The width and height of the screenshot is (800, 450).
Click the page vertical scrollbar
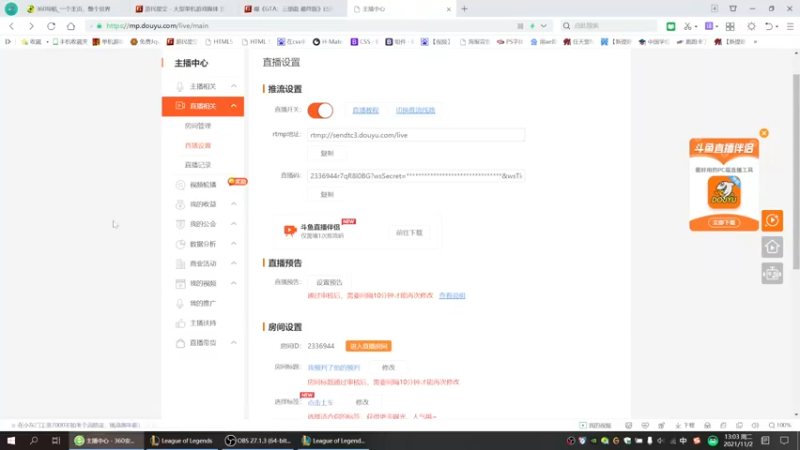tap(796, 171)
